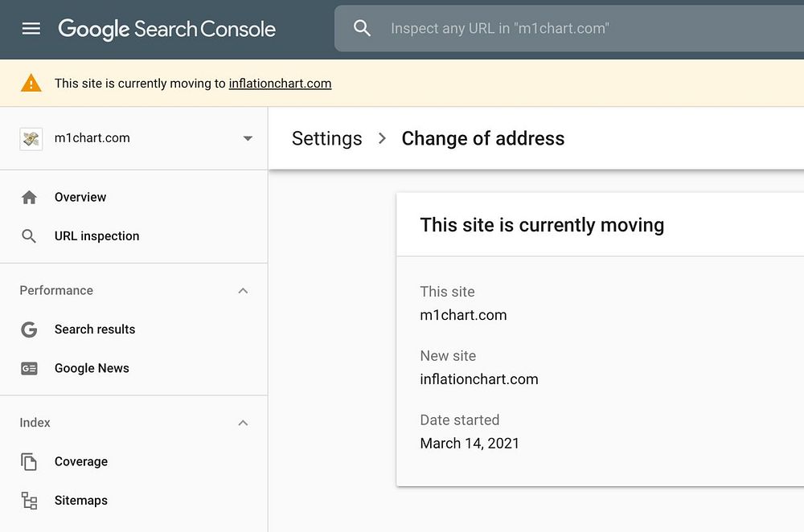Click the Inspect any URL search field

point(563,29)
